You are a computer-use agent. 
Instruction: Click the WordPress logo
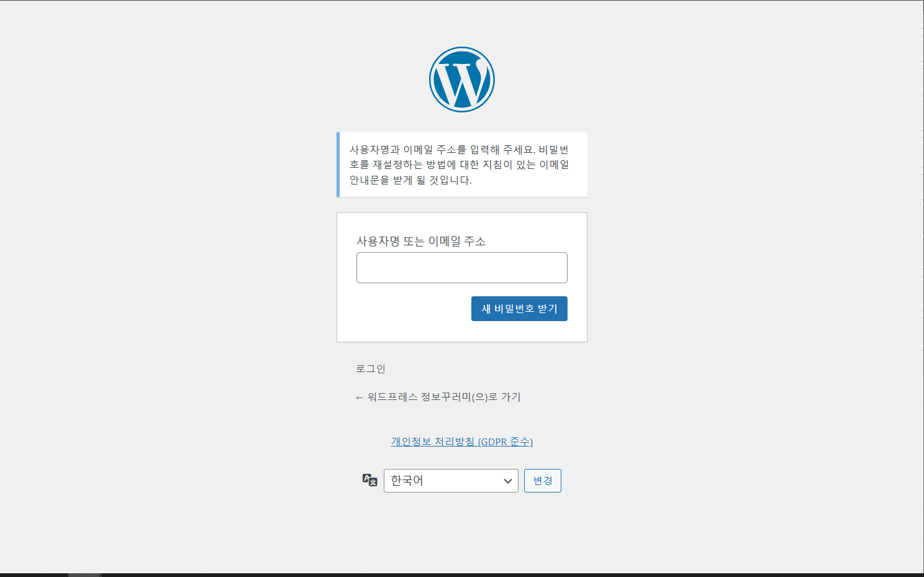tap(462, 80)
